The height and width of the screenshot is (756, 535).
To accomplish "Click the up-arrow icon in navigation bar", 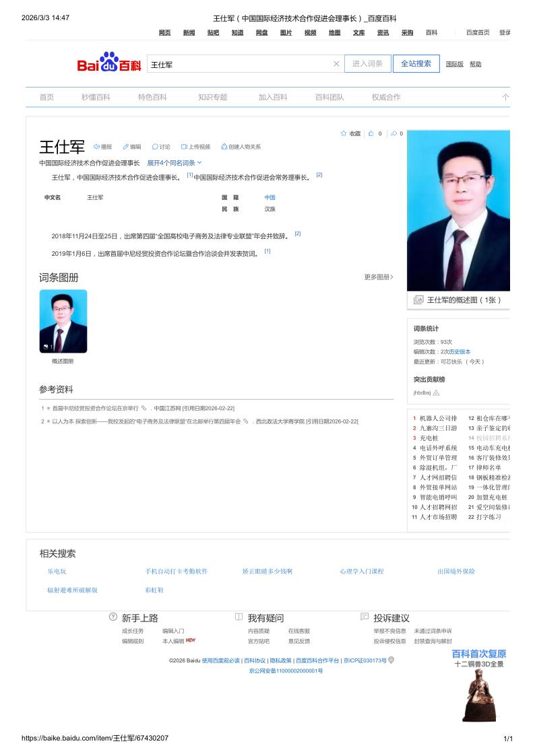I will pyautogui.click(x=505, y=97).
